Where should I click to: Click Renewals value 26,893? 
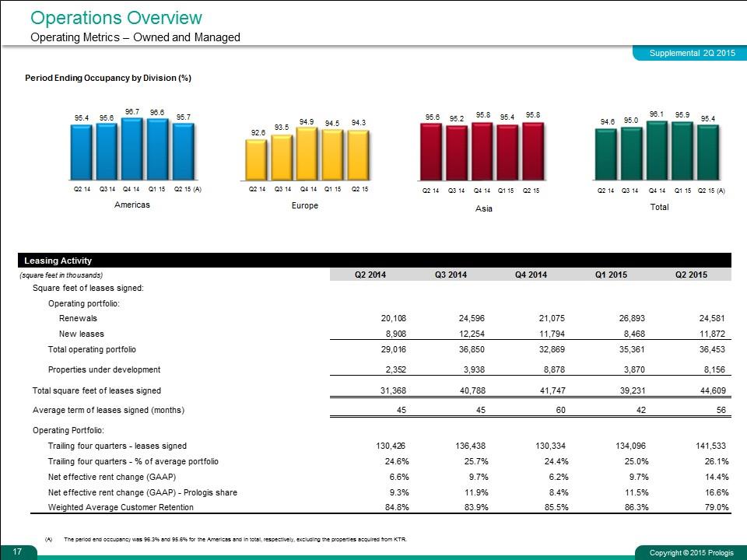pos(632,318)
